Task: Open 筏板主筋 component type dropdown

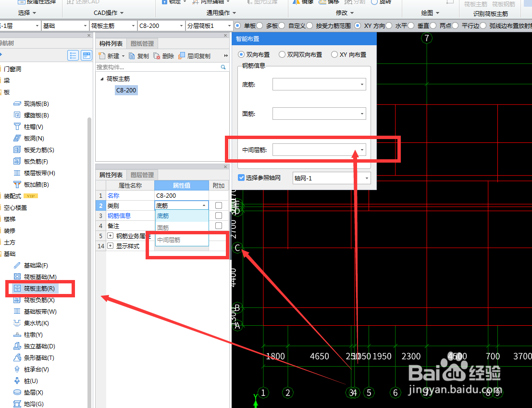Action: click(x=134, y=26)
